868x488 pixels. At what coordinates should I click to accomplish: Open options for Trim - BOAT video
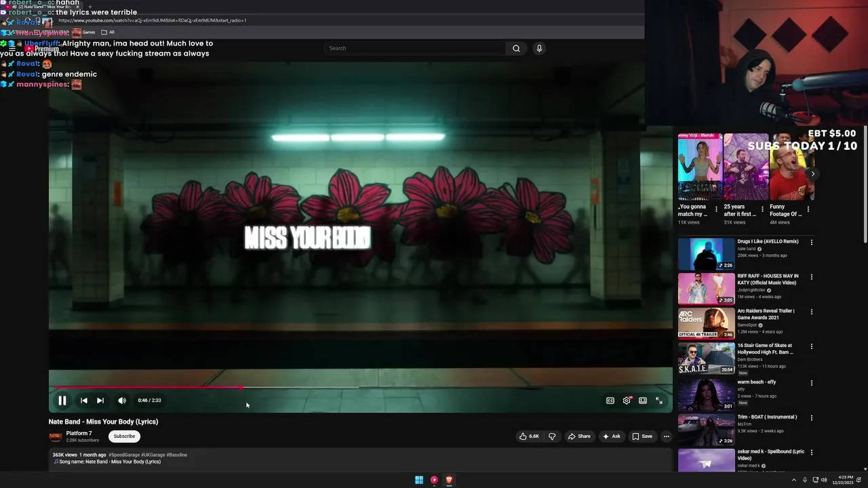coord(811,418)
